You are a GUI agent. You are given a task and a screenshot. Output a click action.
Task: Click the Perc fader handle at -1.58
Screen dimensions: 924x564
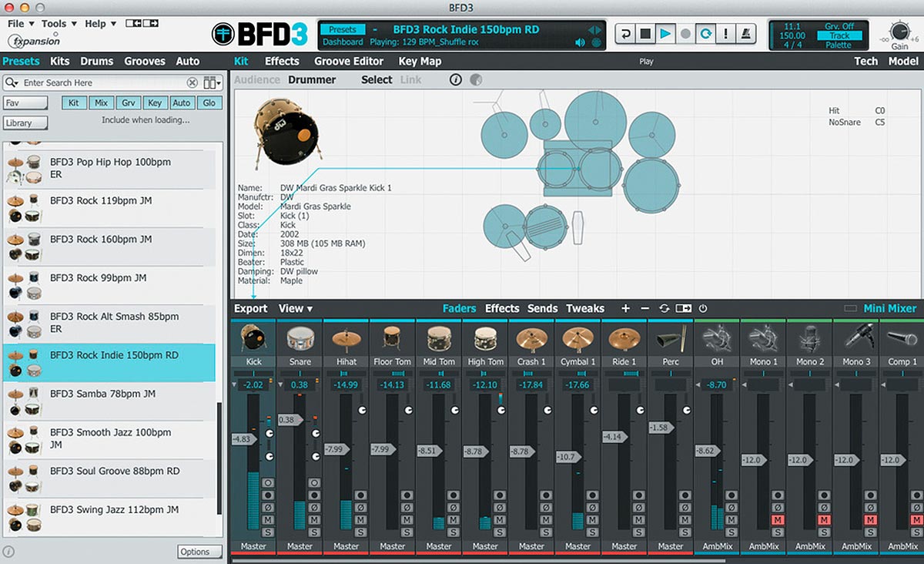coord(661,428)
